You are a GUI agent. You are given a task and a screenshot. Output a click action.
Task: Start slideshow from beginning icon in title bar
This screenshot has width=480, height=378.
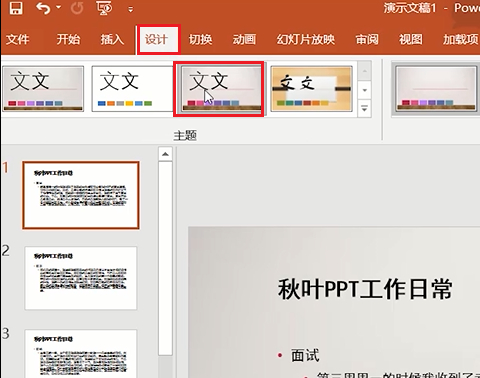click(x=104, y=8)
